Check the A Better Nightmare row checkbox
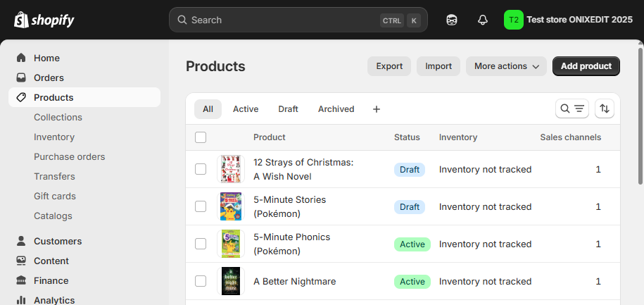 tap(201, 281)
